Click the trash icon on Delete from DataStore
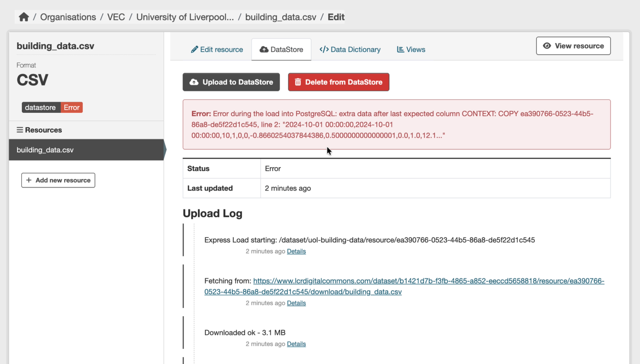 click(298, 82)
